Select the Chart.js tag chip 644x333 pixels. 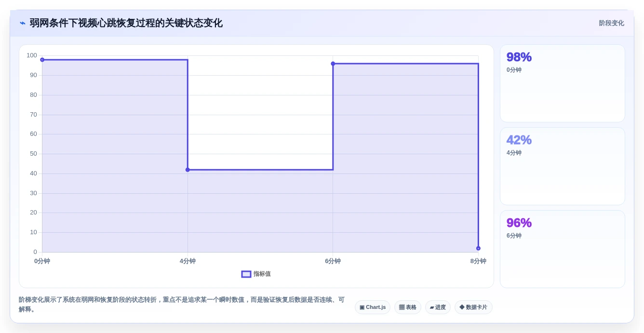(x=373, y=307)
